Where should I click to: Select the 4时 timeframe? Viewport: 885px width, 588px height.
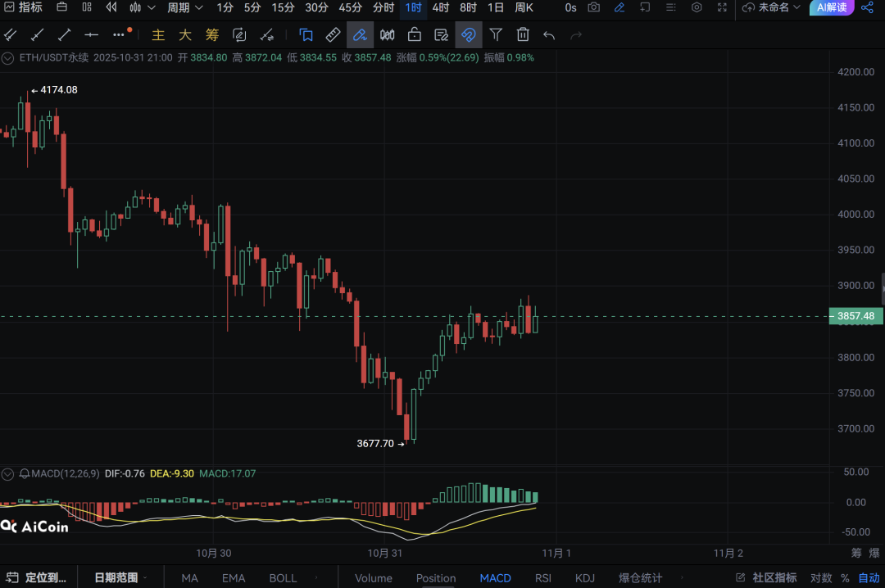tap(441, 7)
